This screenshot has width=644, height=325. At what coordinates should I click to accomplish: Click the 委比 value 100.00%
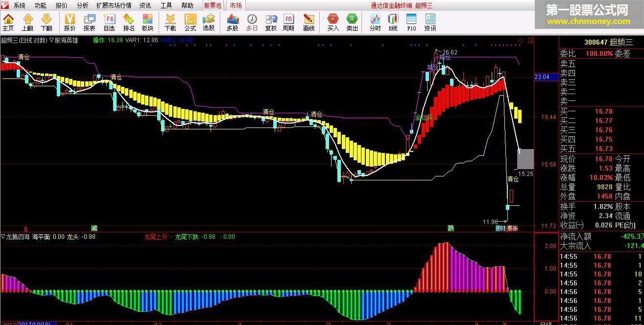coord(598,54)
